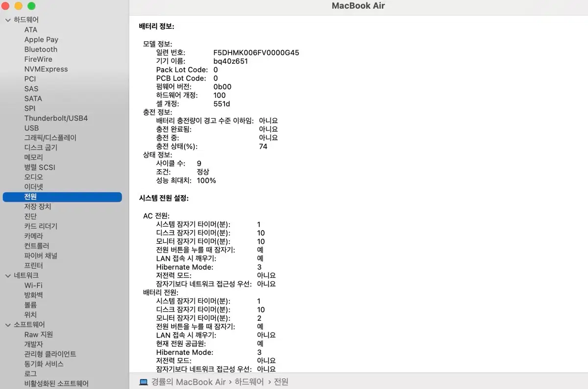Select 메모리 in the sidebar
The image size is (588, 389).
[34, 157]
